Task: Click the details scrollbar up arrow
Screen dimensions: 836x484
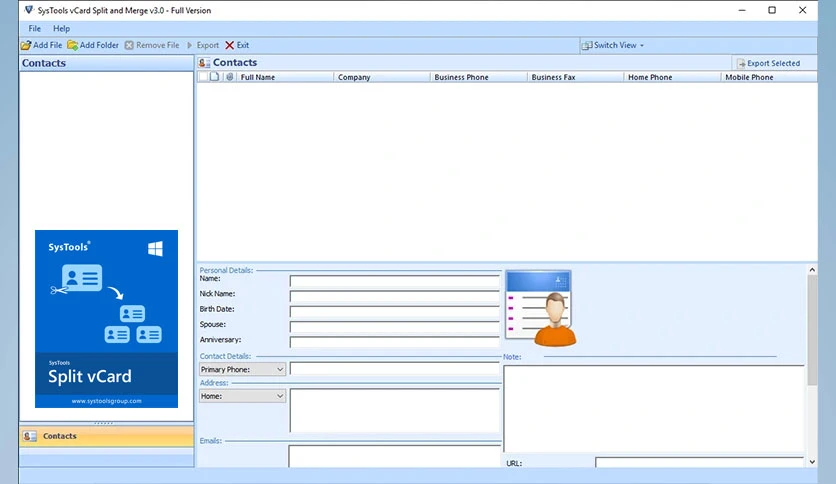Action: pos(812,270)
